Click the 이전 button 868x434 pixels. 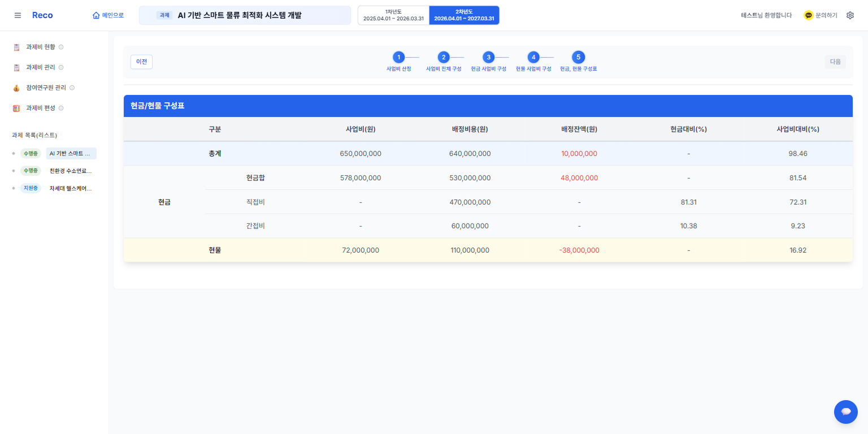pos(141,62)
